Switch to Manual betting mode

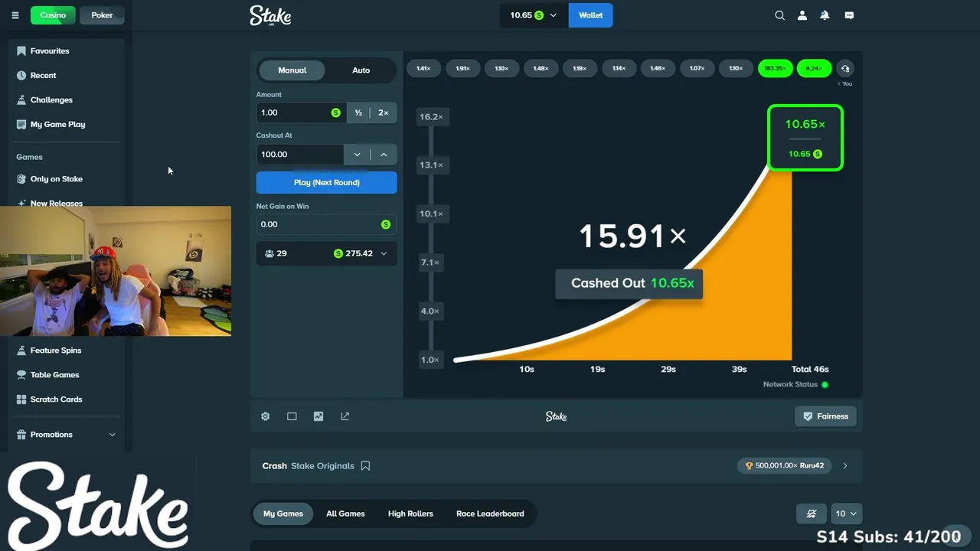click(x=292, y=70)
